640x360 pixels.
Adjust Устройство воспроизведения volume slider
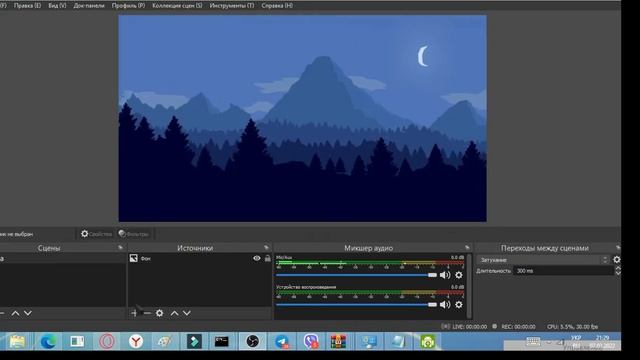(x=356, y=305)
